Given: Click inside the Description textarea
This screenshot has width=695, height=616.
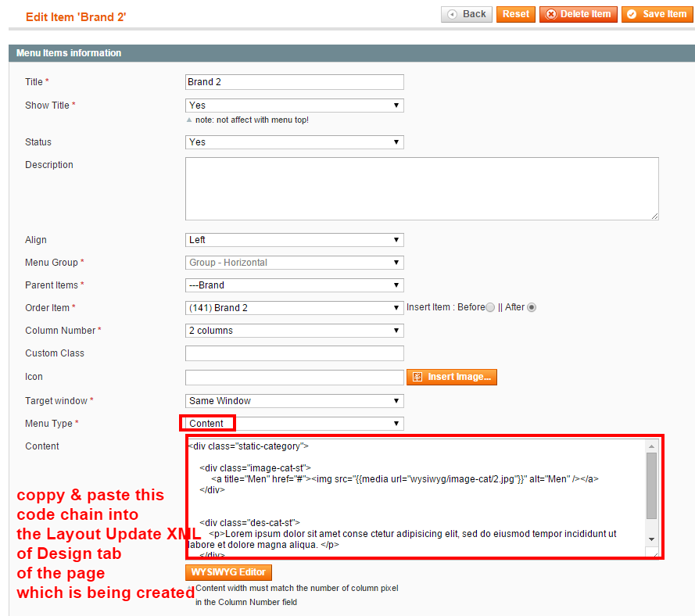Looking at the screenshot, I should [422, 189].
